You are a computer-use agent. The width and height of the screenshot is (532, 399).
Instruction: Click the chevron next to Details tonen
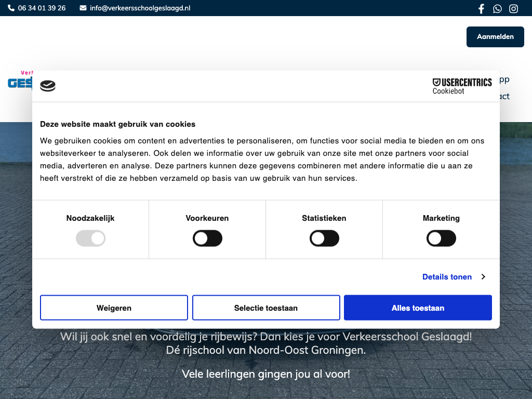[x=483, y=277]
